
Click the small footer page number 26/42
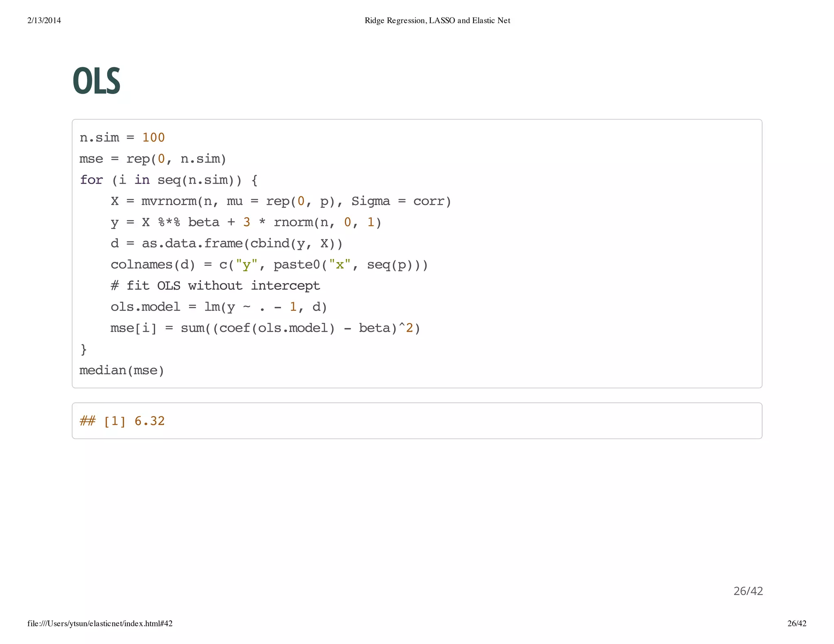[x=797, y=623]
